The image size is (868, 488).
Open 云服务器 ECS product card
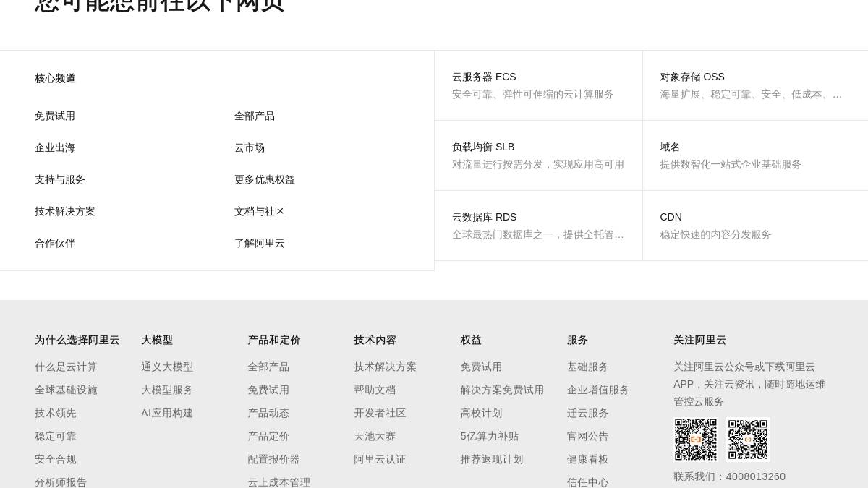coord(484,77)
